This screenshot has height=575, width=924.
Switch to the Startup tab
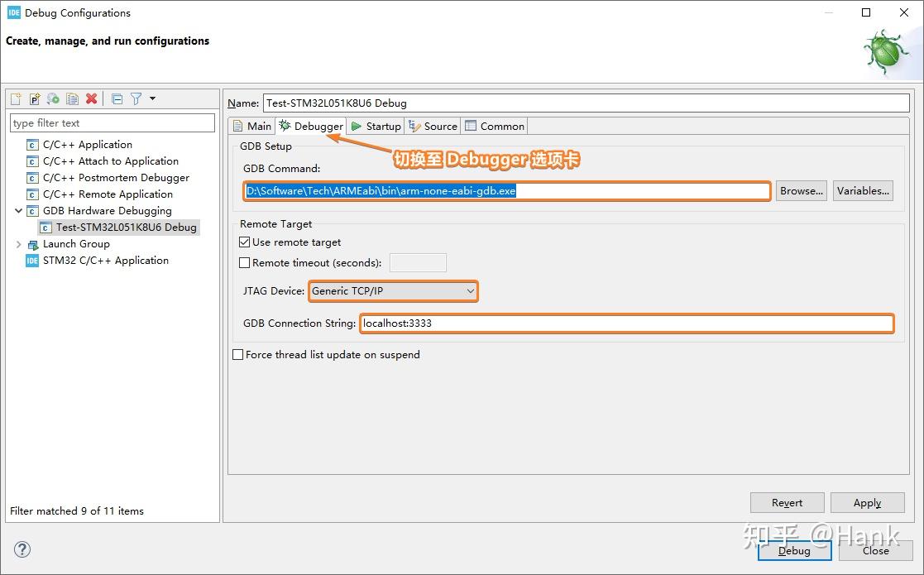[376, 127]
